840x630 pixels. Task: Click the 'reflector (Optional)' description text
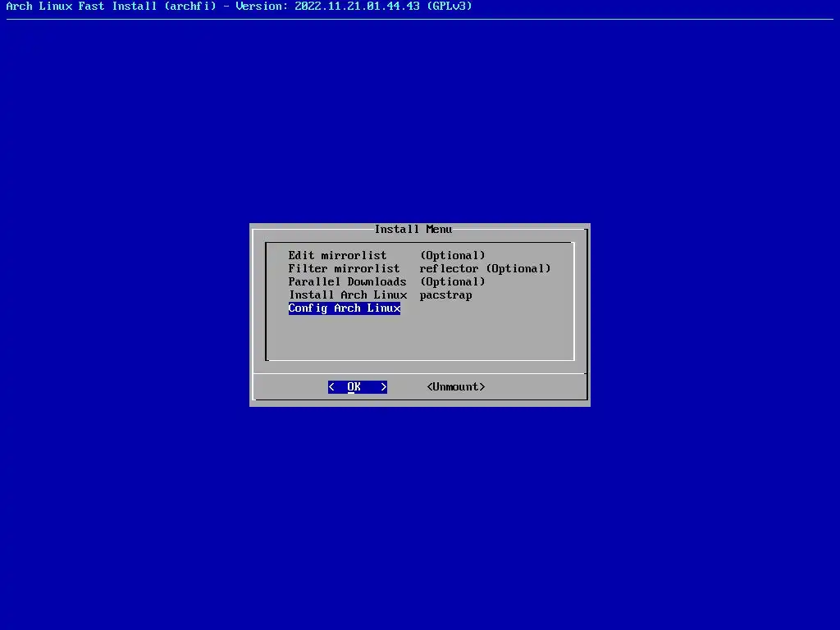pos(485,268)
